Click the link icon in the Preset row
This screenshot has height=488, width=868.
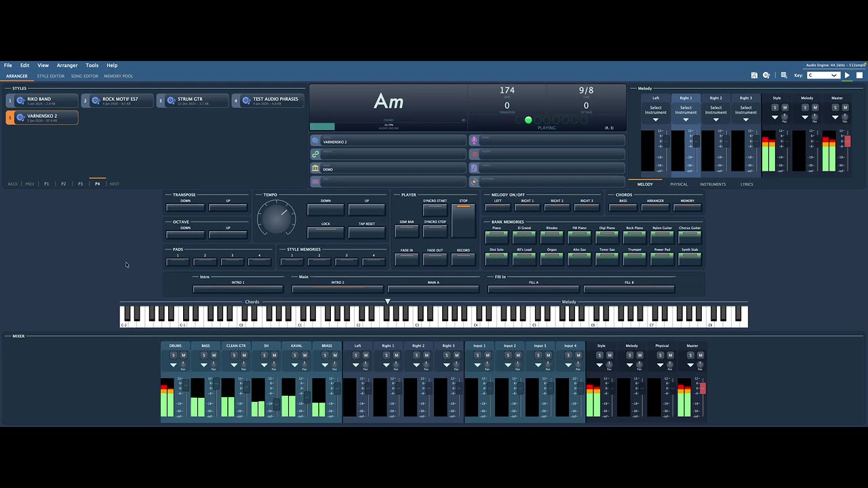[315, 155]
